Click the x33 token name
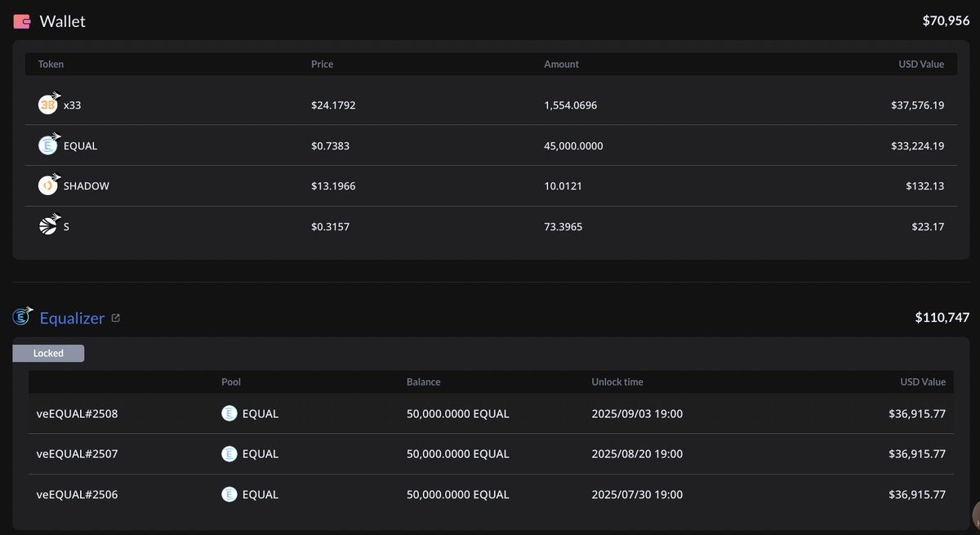The image size is (980, 535). point(72,105)
